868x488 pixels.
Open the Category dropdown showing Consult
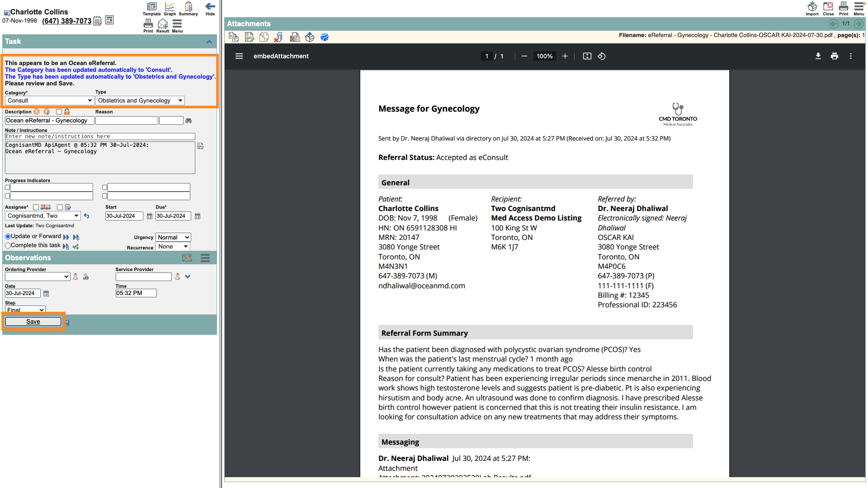[49, 100]
